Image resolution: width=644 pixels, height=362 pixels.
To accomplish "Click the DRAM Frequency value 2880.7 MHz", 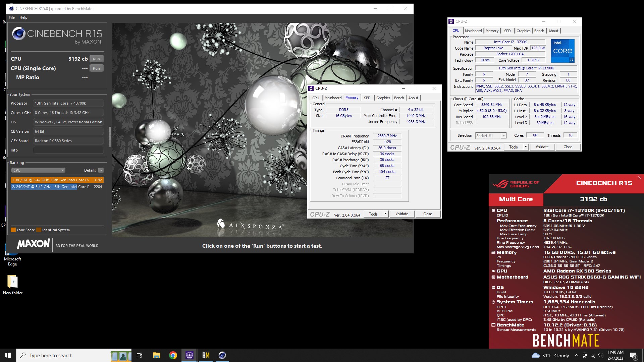I will tap(387, 136).
